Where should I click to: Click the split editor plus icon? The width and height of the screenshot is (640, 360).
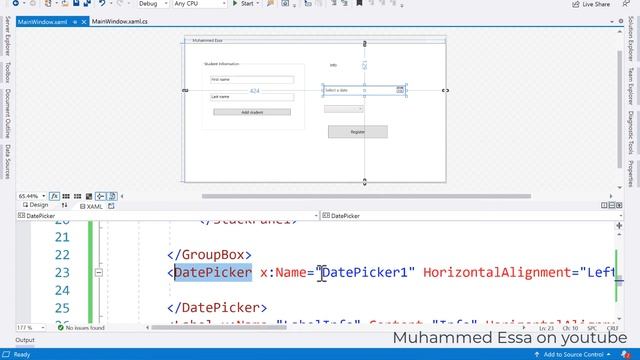point(619,225)
